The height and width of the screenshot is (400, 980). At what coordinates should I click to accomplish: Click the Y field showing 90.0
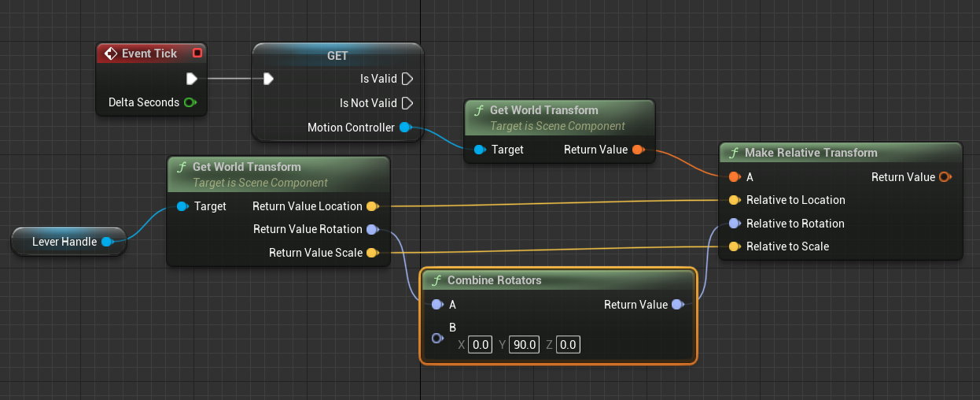pos(524,345)
